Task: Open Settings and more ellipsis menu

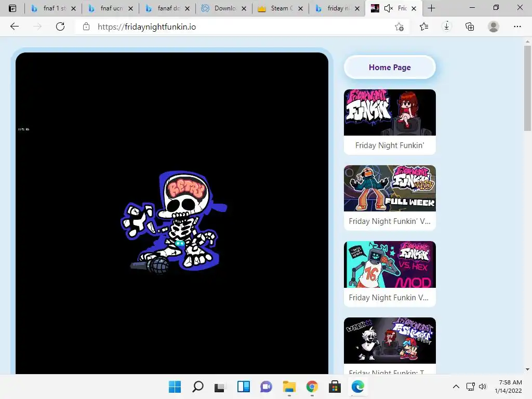Action: pyautogui.click(x=517, y=26)
